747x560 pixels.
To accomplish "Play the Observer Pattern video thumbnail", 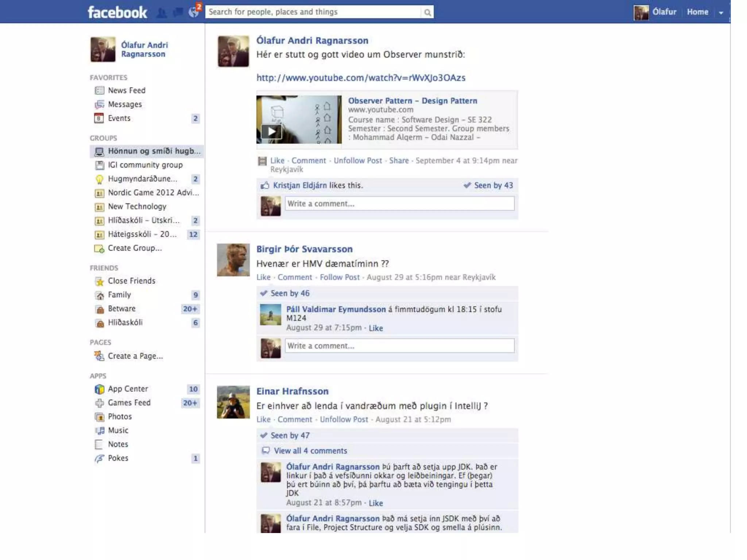I will (272, 131).
